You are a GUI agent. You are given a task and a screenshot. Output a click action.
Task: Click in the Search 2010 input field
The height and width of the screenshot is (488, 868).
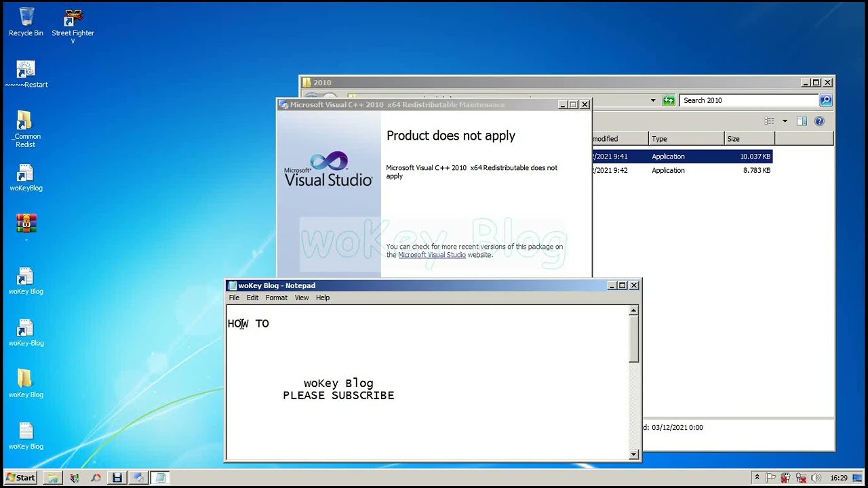[749, 100]
